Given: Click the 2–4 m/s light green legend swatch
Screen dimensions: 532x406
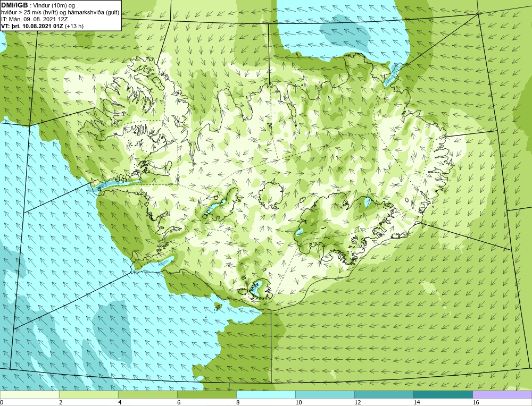Looking at the screenshot, I should click(89, 395).
